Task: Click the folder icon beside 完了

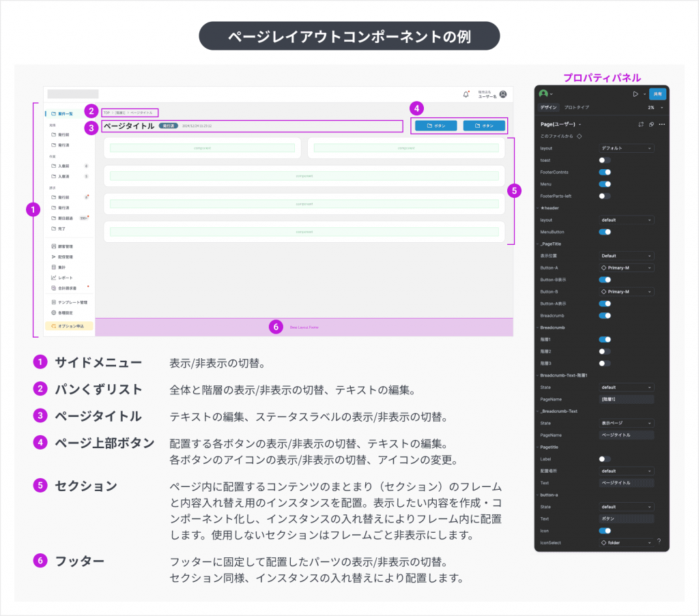Action: pos(53,229)
